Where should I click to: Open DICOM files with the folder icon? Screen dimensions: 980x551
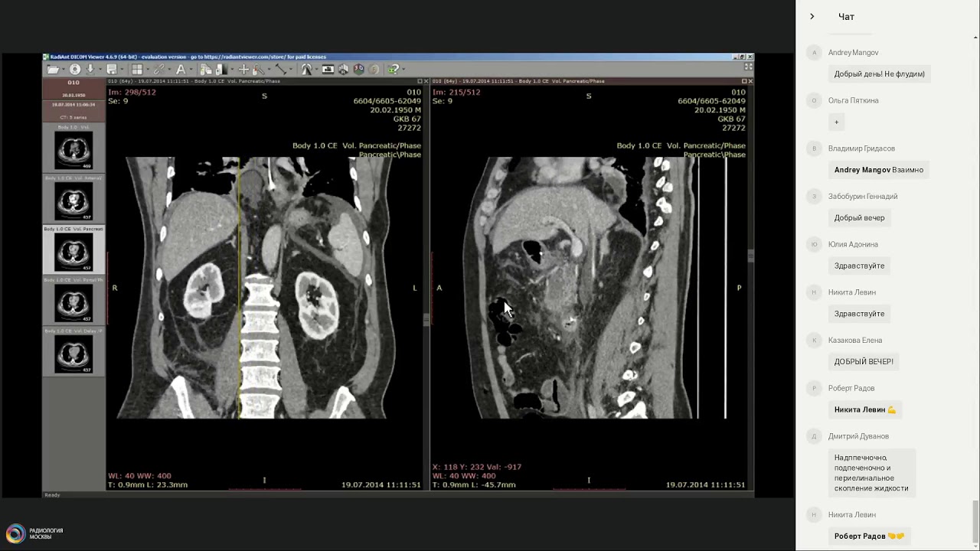point(53,69)
